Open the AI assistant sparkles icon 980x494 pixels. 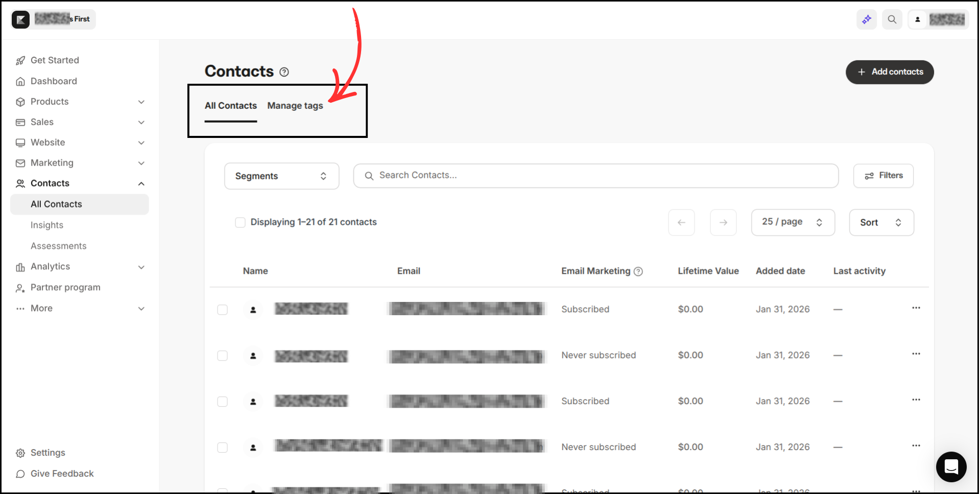(866, 19)
